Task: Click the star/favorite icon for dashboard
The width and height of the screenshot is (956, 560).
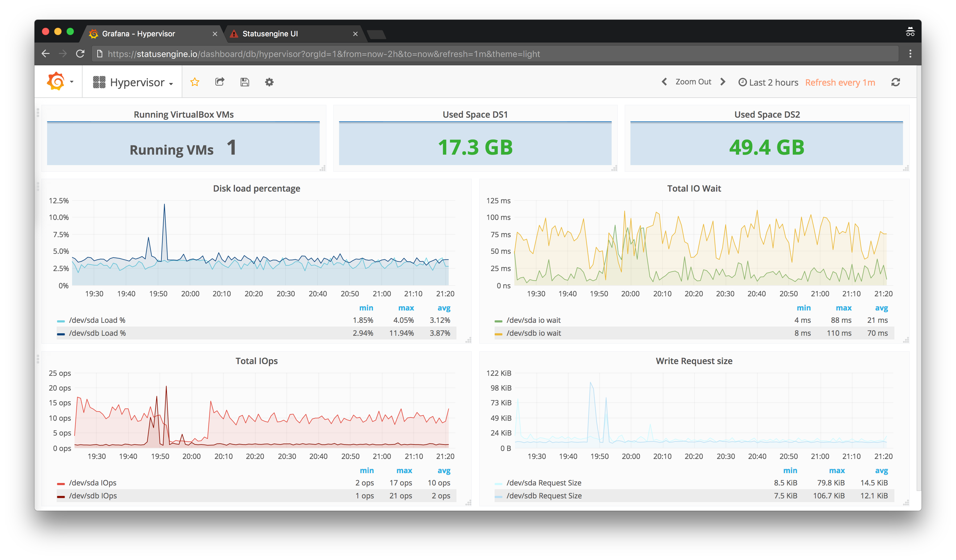Action: coord(195,82)
